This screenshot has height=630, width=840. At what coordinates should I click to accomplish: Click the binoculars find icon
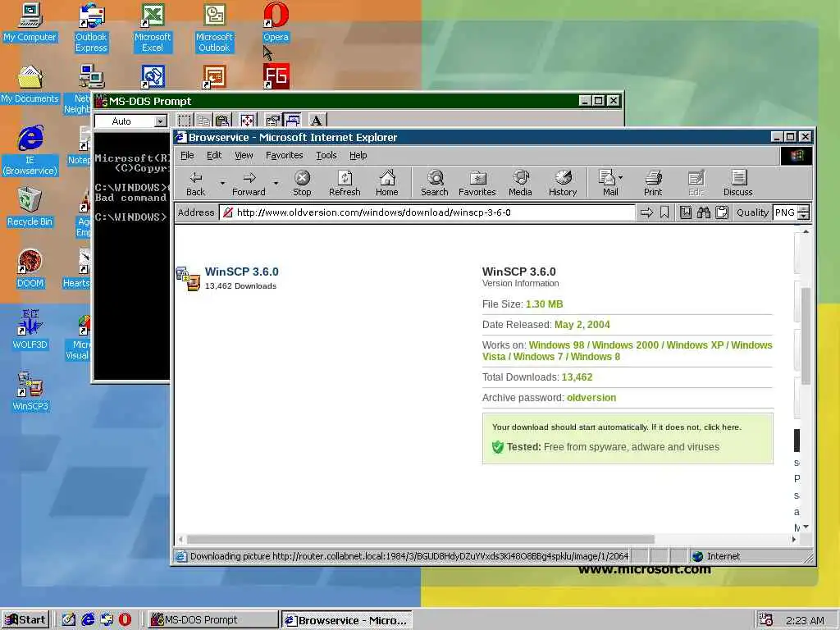pyautogui.click(x=703, y=212)
